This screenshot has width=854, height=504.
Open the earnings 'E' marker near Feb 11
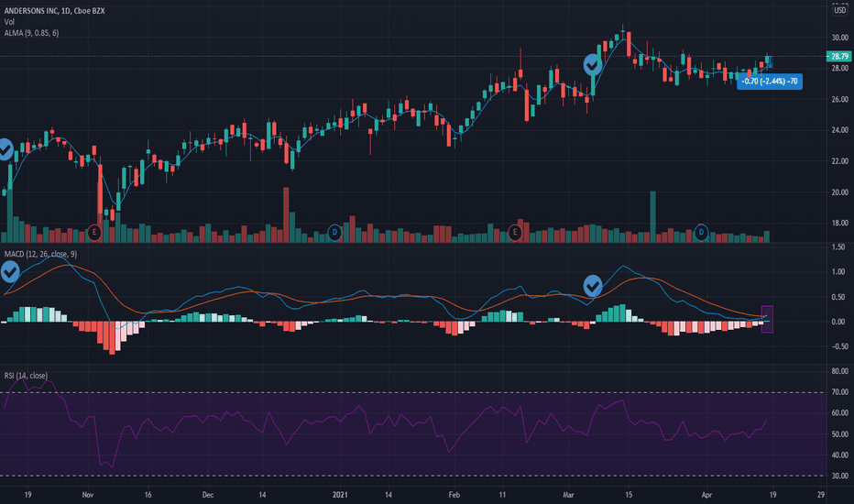click(515, 233)
